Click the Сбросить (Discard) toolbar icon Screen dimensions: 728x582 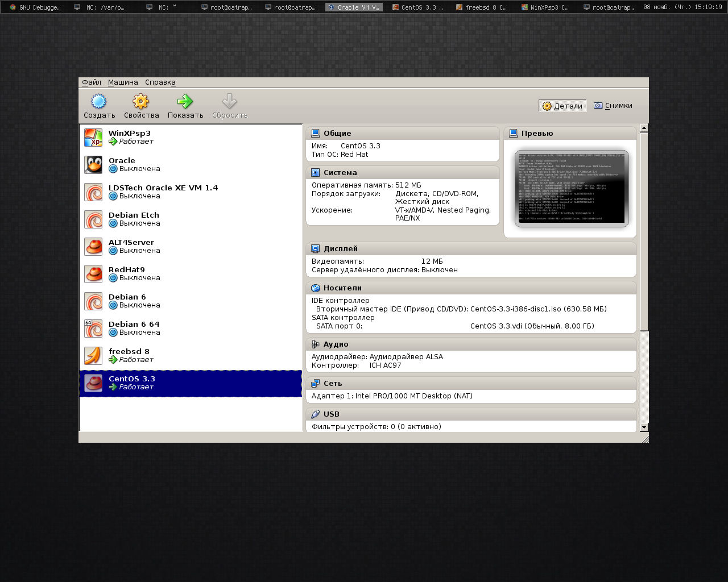coord(229,102)
